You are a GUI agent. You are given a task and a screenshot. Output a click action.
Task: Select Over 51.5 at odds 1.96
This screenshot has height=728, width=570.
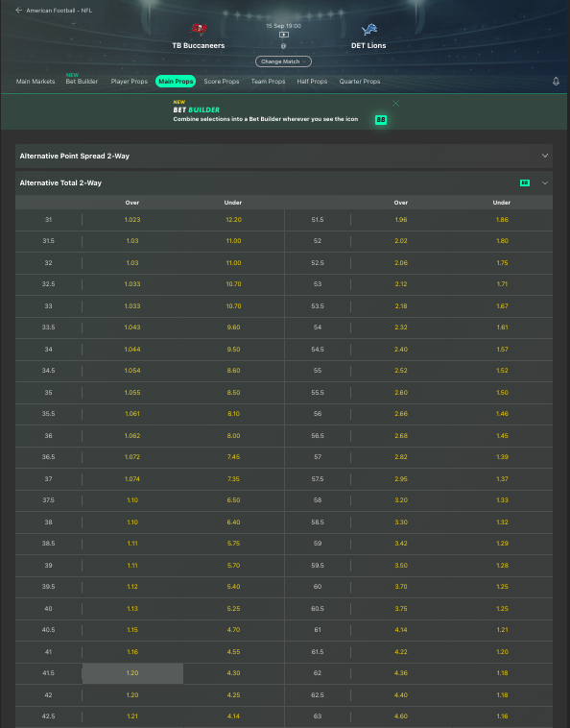tap(401, 220)
